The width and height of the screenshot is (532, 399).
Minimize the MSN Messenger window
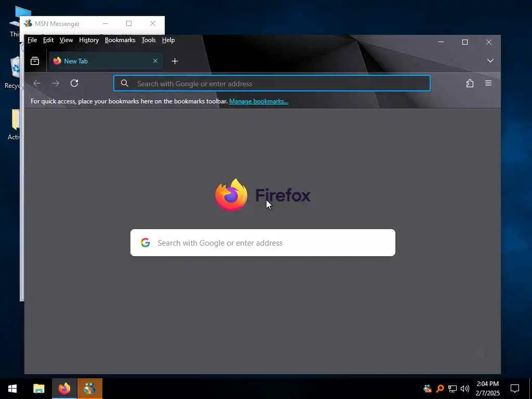click(105, 23)
